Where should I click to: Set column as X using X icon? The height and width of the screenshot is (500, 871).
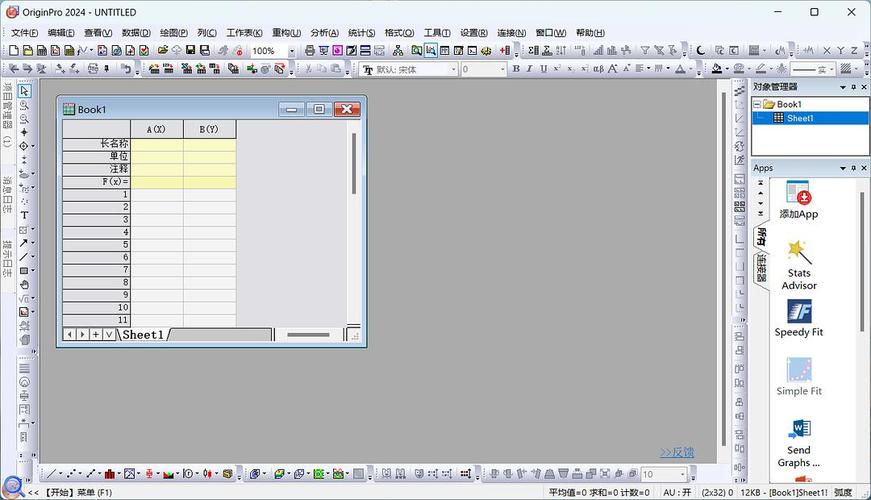point(827,51)
